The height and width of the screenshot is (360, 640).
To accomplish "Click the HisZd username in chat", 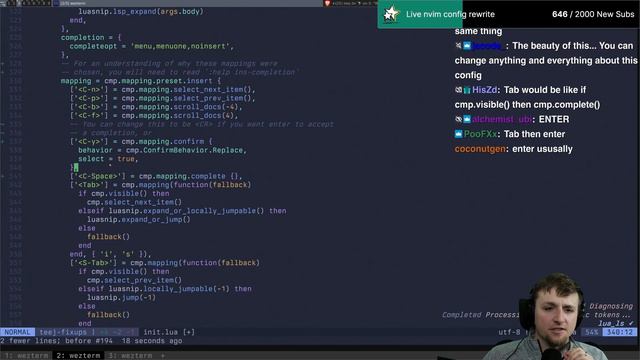I will (x=484, y=90).
